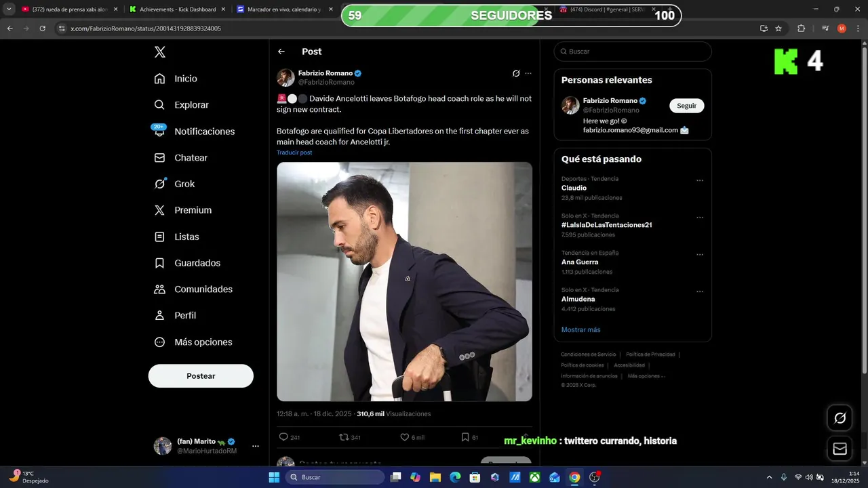This screenshot has height=488, width=868.
Task: Open floating messages envelope button
Action: click(x=840, y=449)
